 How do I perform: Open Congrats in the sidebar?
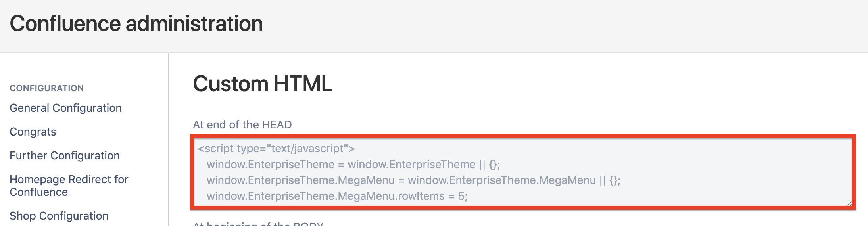click(33, 132)
